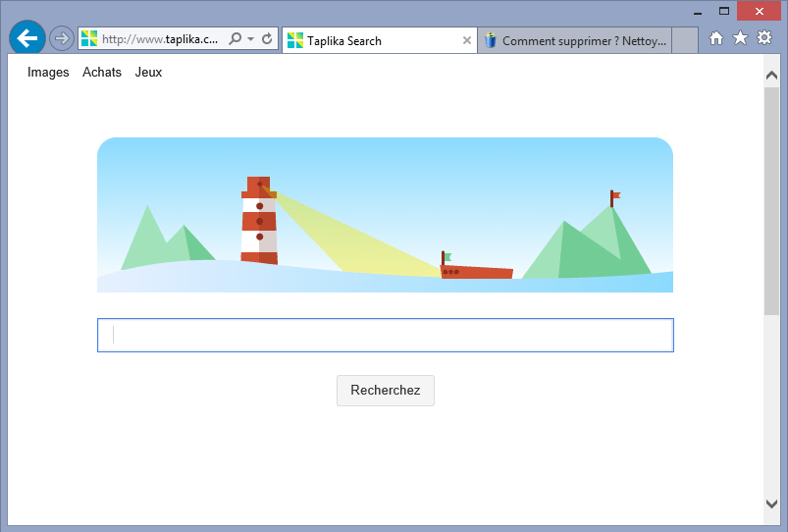Viewport: 788px width, 532px height.
Task: Click the forward navigation arrow
Action: coord(61,38)
